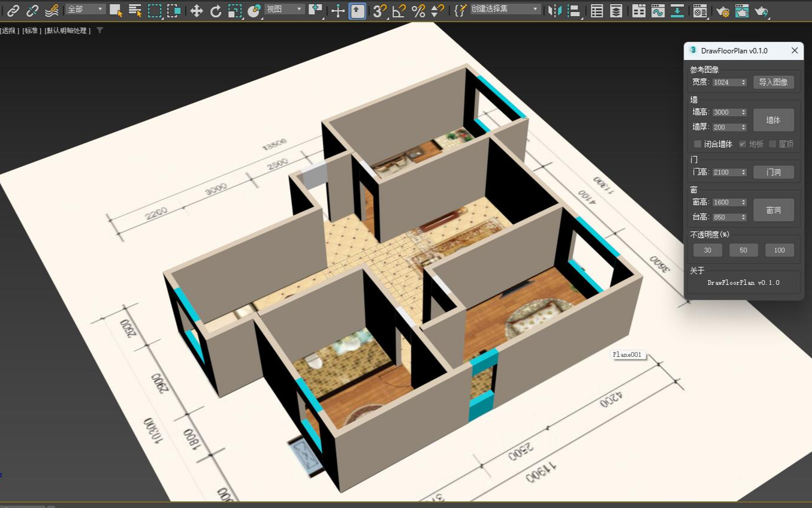
Task: Set opacity with the 100 button
Action: coord(780,250)
